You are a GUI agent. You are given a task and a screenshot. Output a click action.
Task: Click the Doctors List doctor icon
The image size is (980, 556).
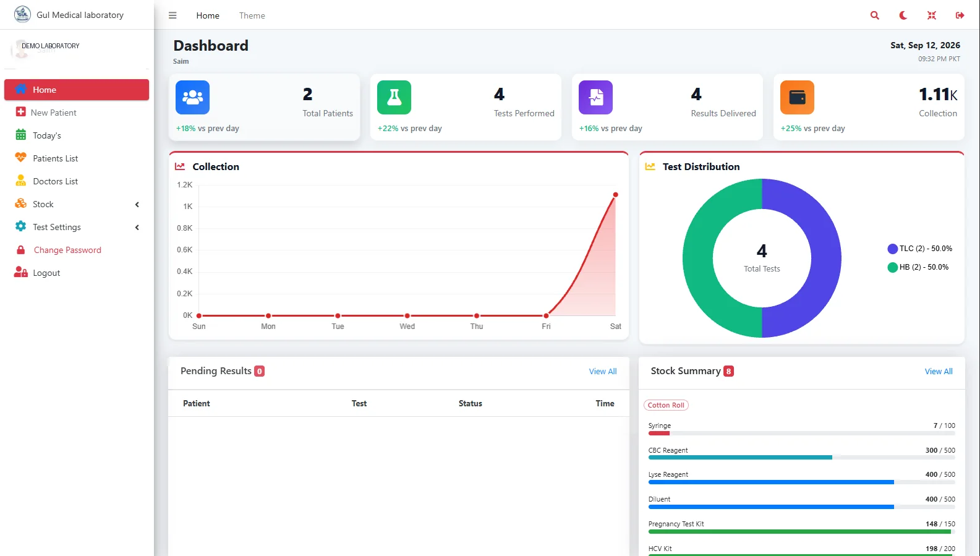[20, 181]
